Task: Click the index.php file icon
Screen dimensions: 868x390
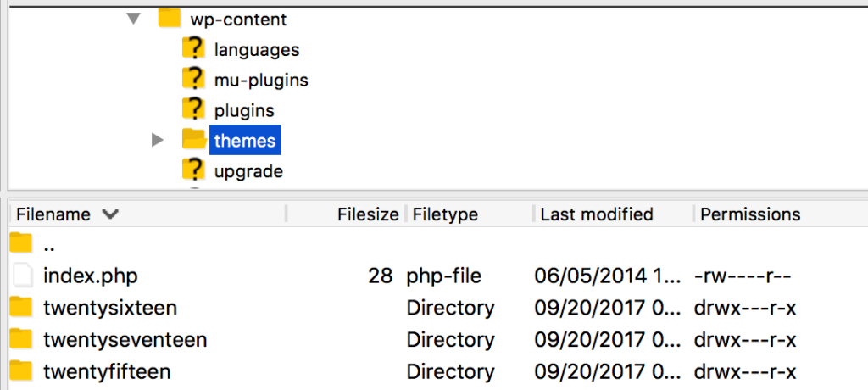Action: pyautogui.click(x=24, y=276)
